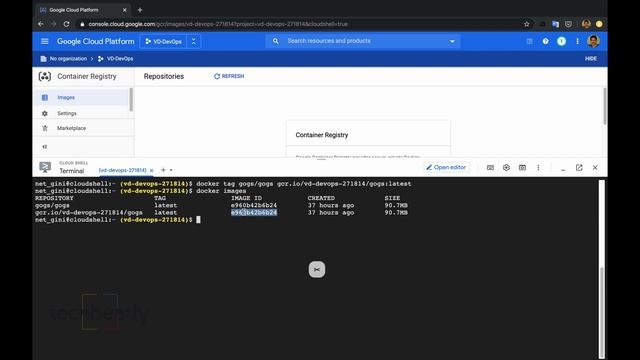
Task: Open the help question mark icon
Action: tap(545, 41)
